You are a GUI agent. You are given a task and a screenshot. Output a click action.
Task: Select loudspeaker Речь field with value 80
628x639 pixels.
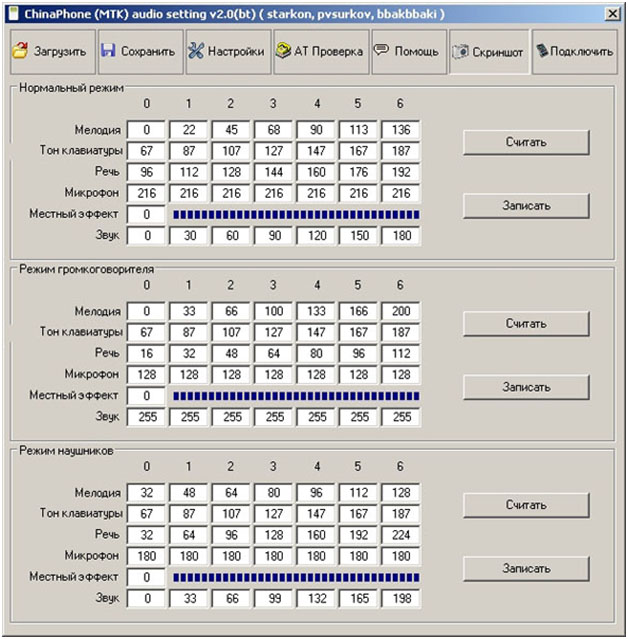316,353
